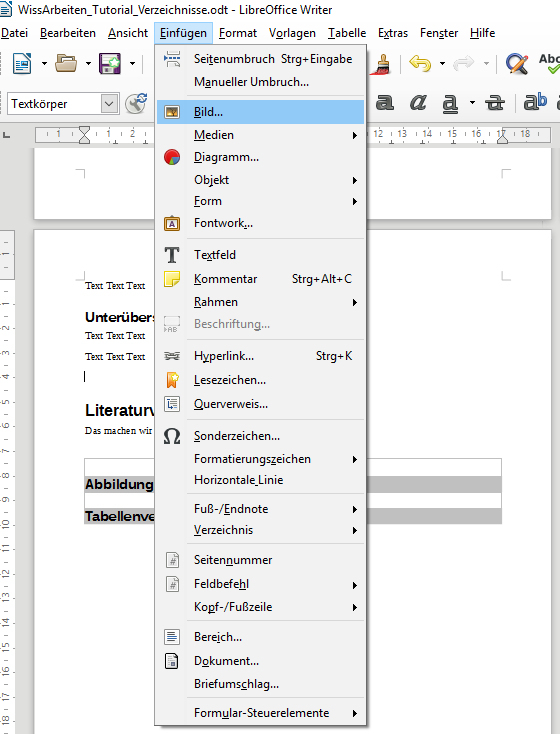Choose the Bild... menu entry
This screenshot has height=734, width=560.
(x=260, y=112)
